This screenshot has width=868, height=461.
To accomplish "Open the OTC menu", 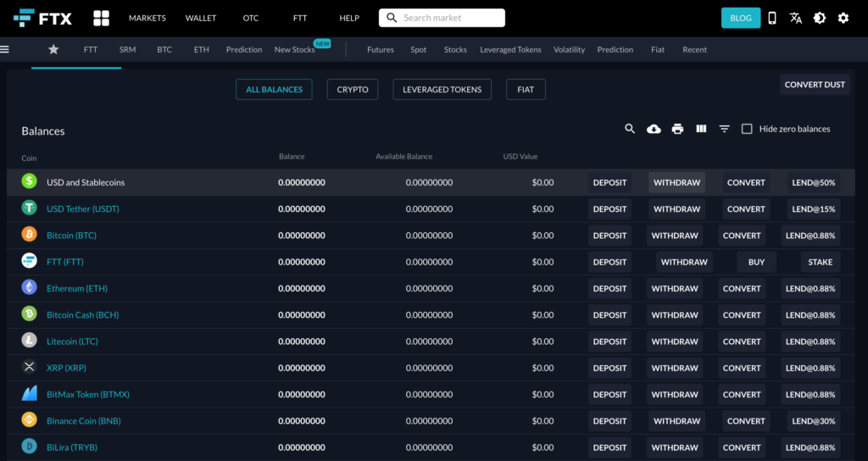I will coord(250,18).
